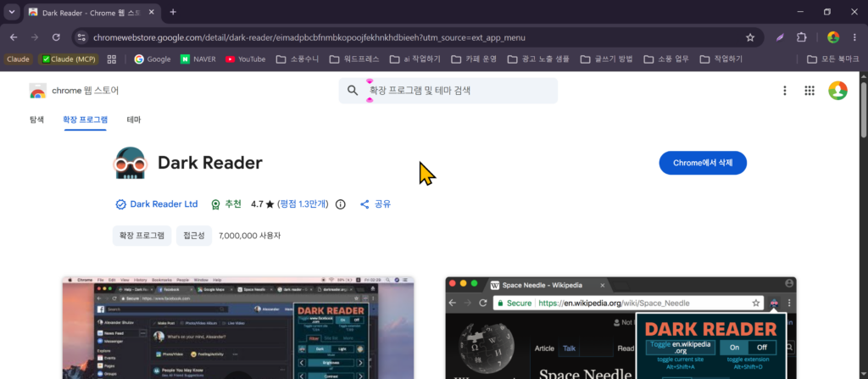Expand the ai 작업하기 bookmark folder
Image resolution: width=868 pixels, height=379 pixels.
pyautogui.click(x=415, y=59)
